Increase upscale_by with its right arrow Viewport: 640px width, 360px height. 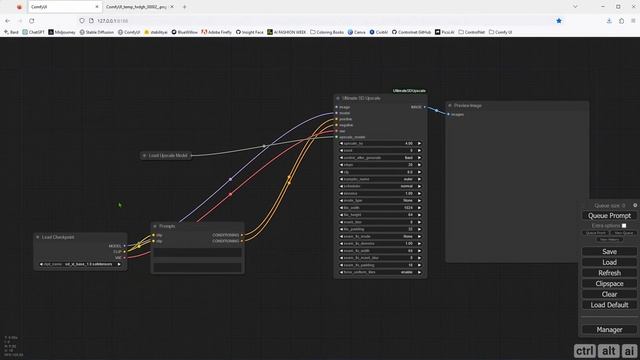click(x=419, y=144)
